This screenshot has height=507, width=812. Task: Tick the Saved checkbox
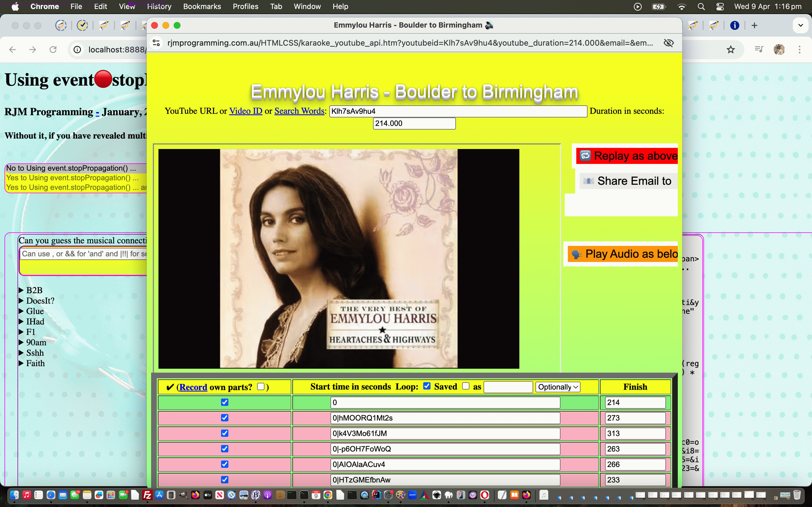tap(465, 386)
